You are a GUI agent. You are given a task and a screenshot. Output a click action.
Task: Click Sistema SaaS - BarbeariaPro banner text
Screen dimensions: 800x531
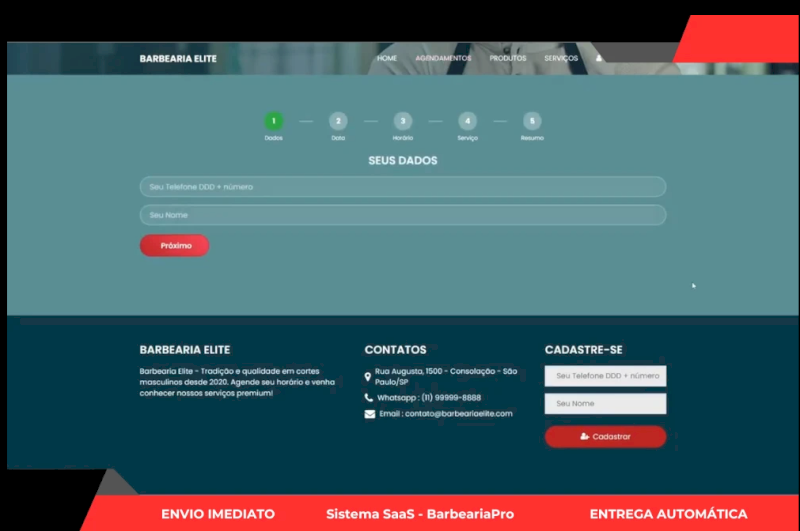coord(420,514)
